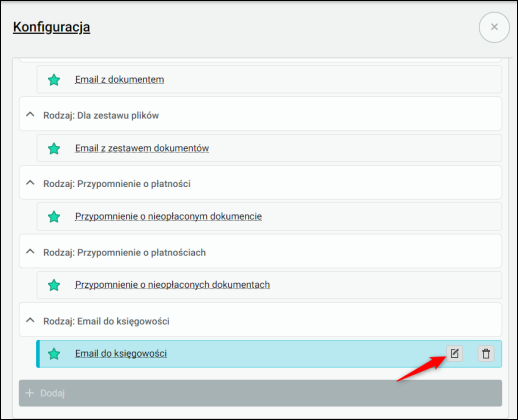Collapse the Rodzaj: Email do księgowości group
Screen dimensions: 518x420
(x=30, y=320)
